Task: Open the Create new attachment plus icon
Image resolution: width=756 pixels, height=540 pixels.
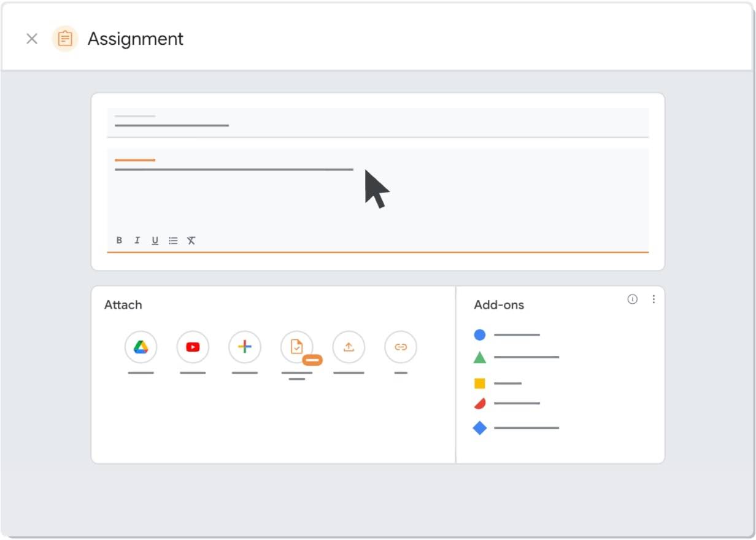Action: 245,347
